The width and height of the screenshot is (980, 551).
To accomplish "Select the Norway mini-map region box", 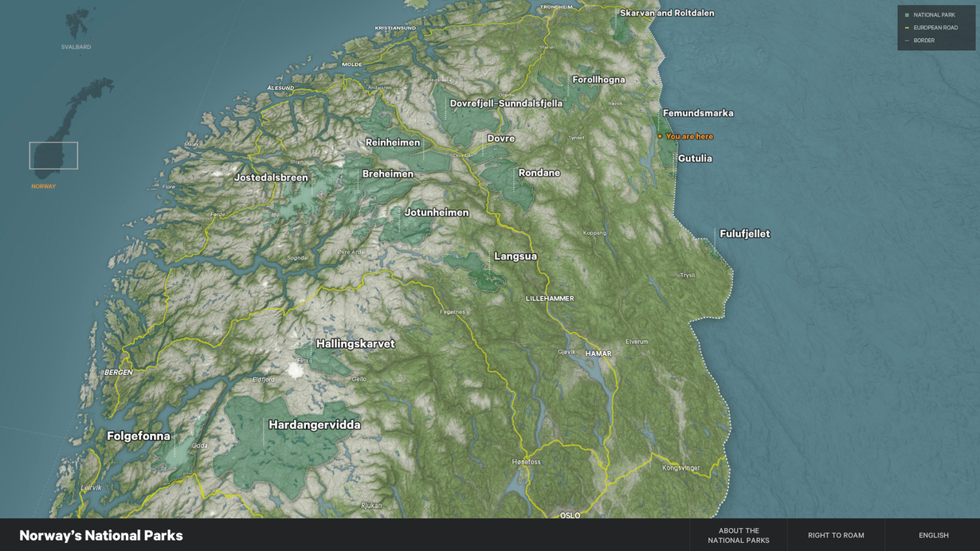I will [x=53, y=155].
